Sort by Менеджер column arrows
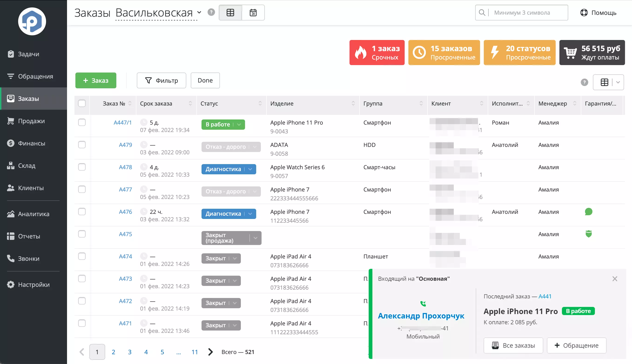The width and height of the screenshot is (632, 364). [575, 103]
